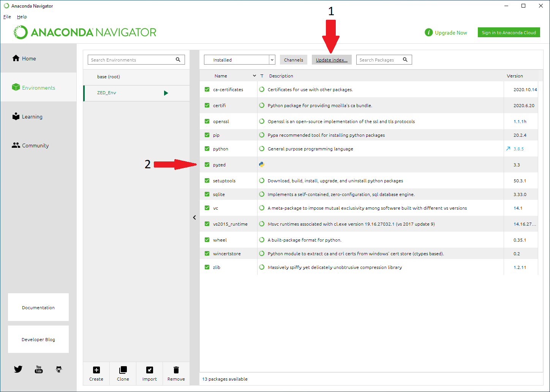The width and height of the screenshot is (550, 392).
Task: Open the File menu
Action: click(7, 17)
